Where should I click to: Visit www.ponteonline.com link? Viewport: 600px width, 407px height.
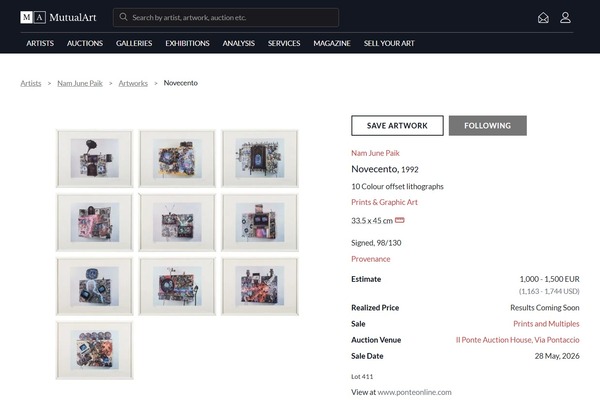pyautogui.click(x=414, y=392)
